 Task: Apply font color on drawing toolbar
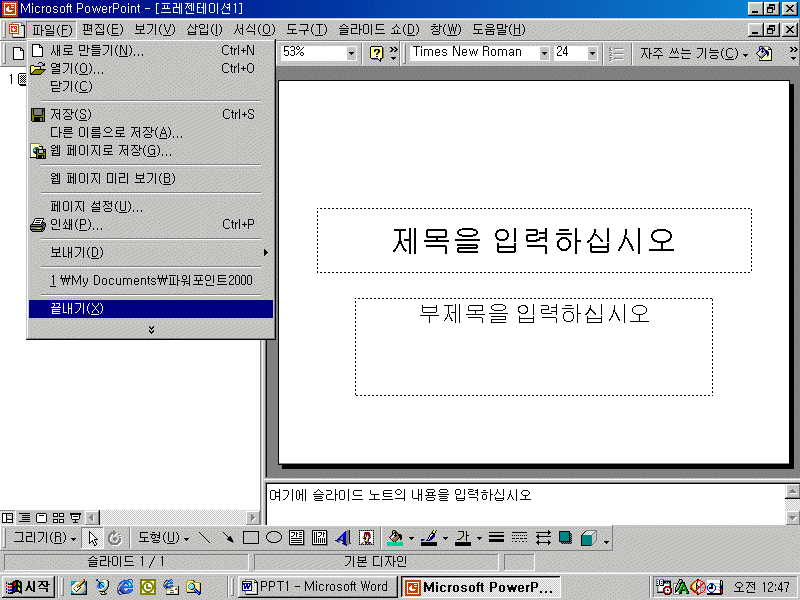[463, 538]
